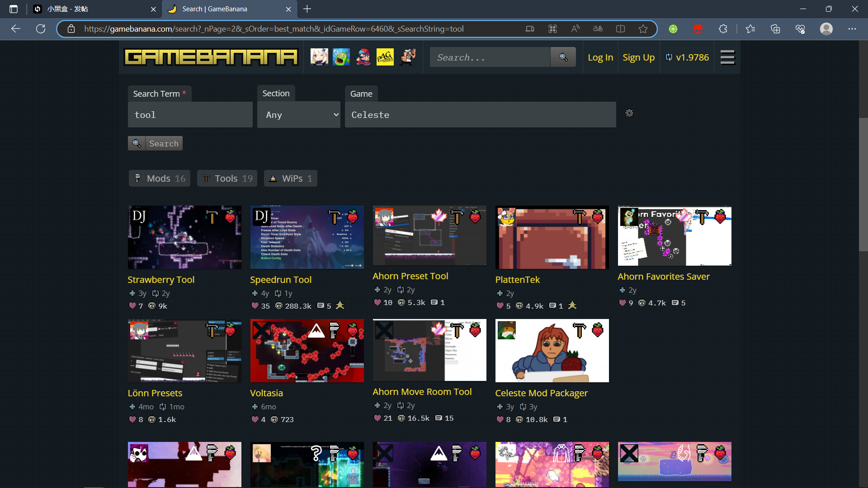Click the Search submit button
Viewport: 868px width, 488px height.
[x=155, y=143]
